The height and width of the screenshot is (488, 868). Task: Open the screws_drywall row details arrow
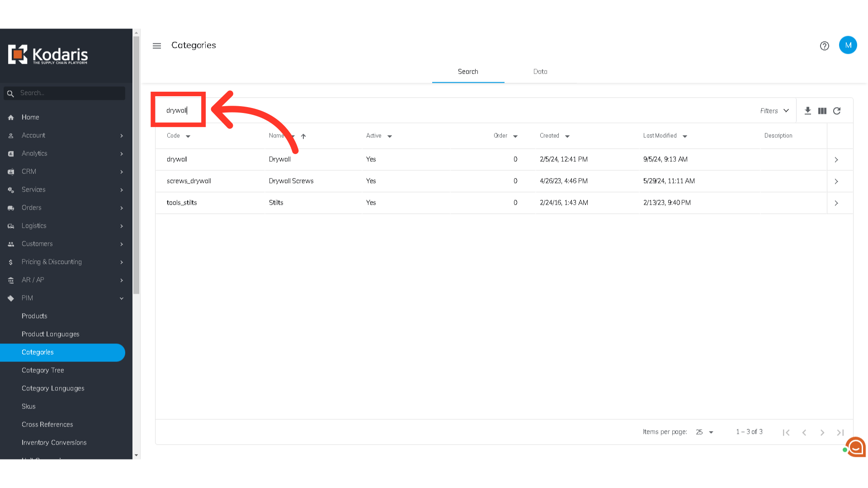(x=836, y=181)
